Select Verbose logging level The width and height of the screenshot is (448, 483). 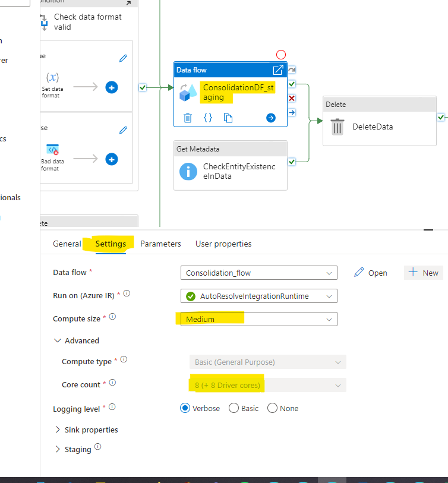coord(184,408)
